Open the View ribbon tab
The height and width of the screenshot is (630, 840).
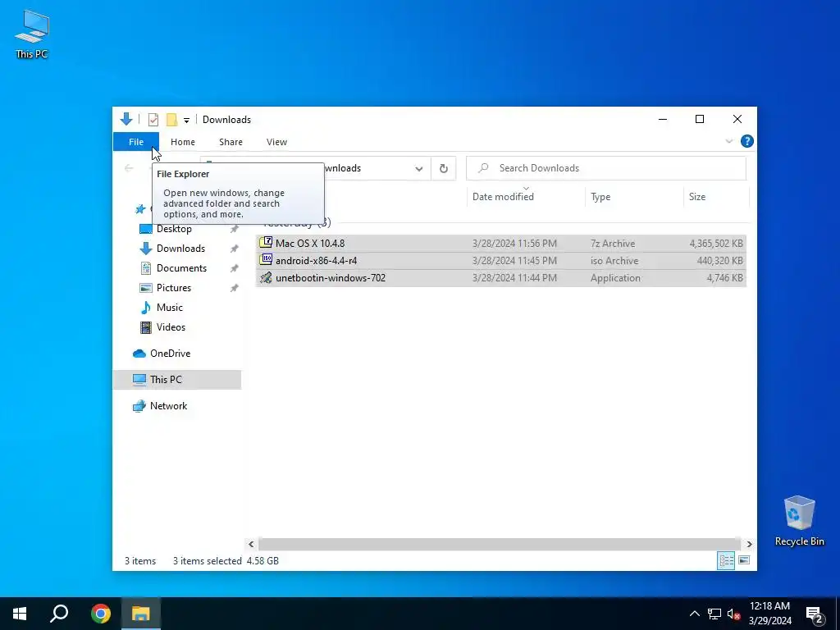(x=276, y=142)
